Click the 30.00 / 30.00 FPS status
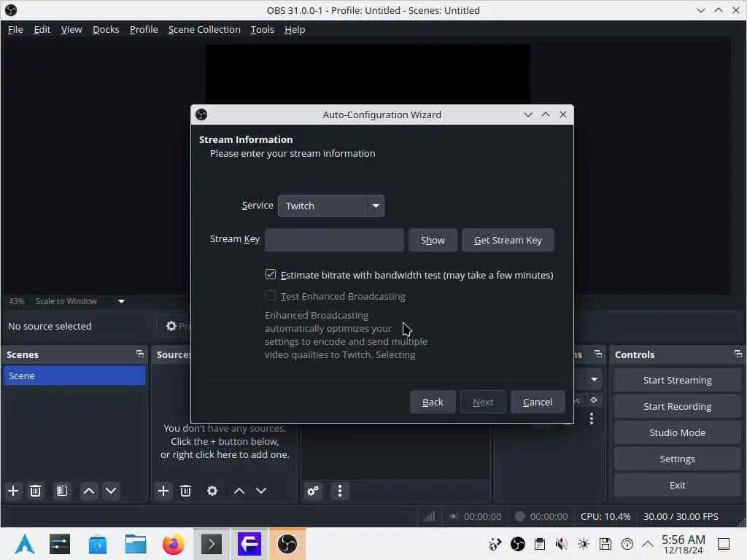Image resolution: width=747 pixels, height=560 pixels. tap(681, 516)
